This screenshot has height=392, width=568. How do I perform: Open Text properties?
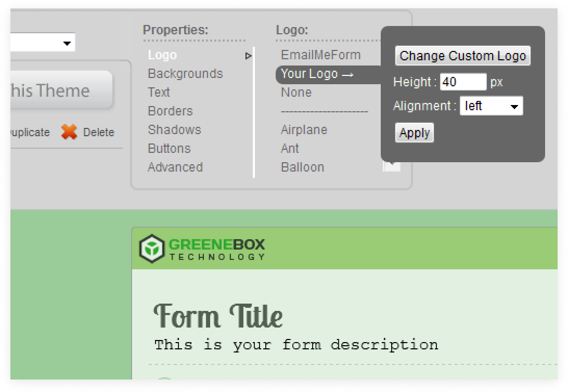click(159, 93)
